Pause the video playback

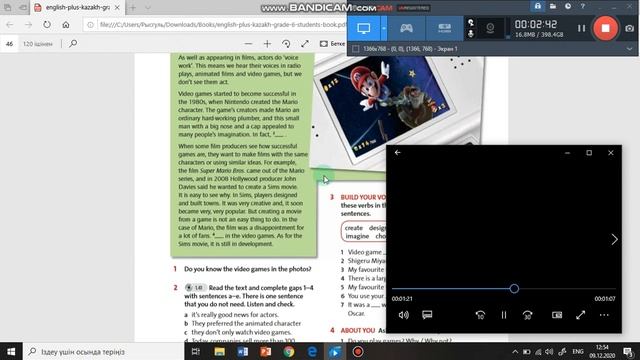tap(504, 315)
